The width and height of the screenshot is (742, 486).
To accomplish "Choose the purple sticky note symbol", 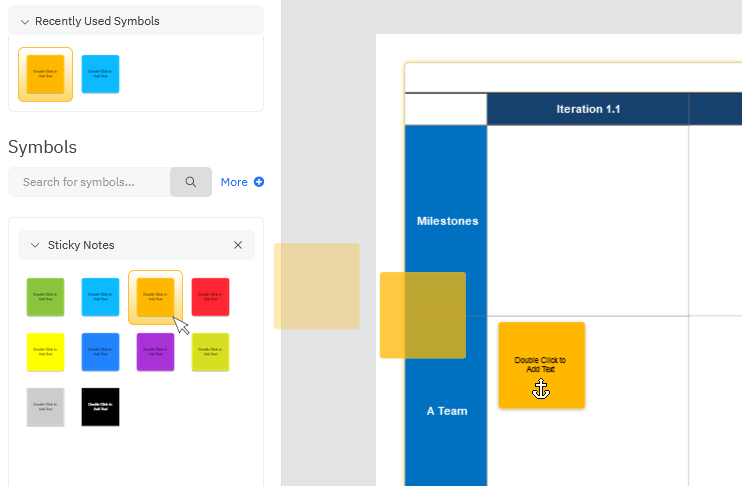I will (x=155, y=352).
